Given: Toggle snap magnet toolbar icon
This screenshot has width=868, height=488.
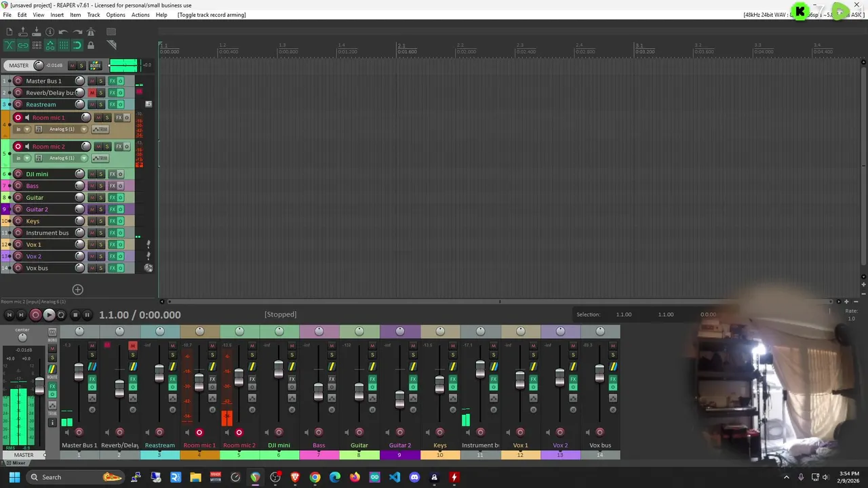Looking at the screenshot, I should (77, 45).
